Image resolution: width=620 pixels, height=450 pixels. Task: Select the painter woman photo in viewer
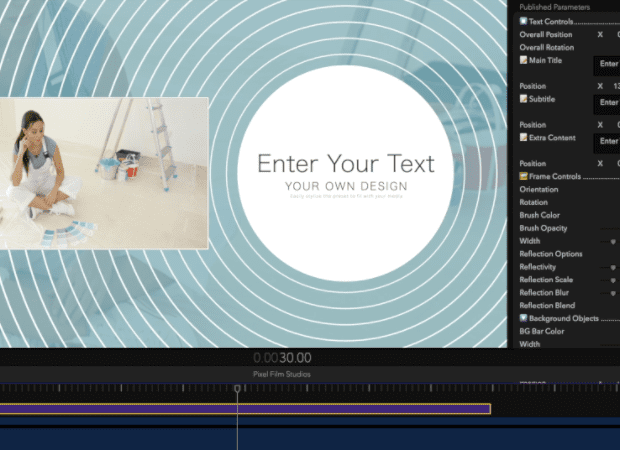(104, 173)
